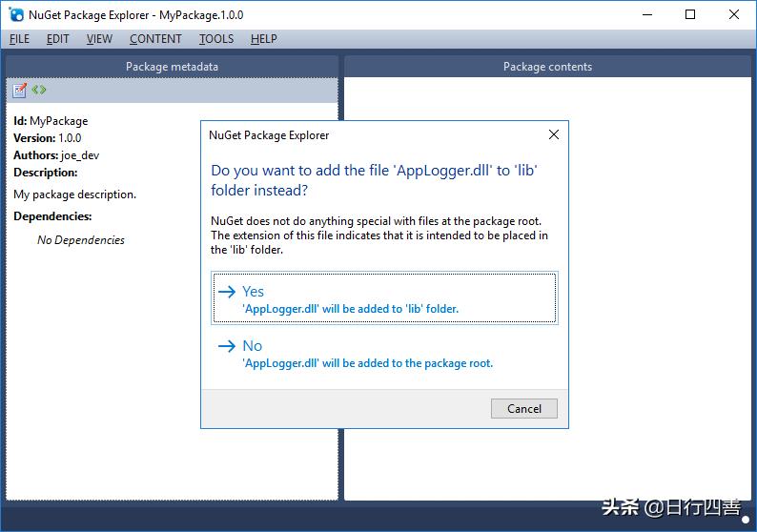This screenshot has height=532, width=757.
Task: Open the CONTENT menu
Action: [155, 39]
